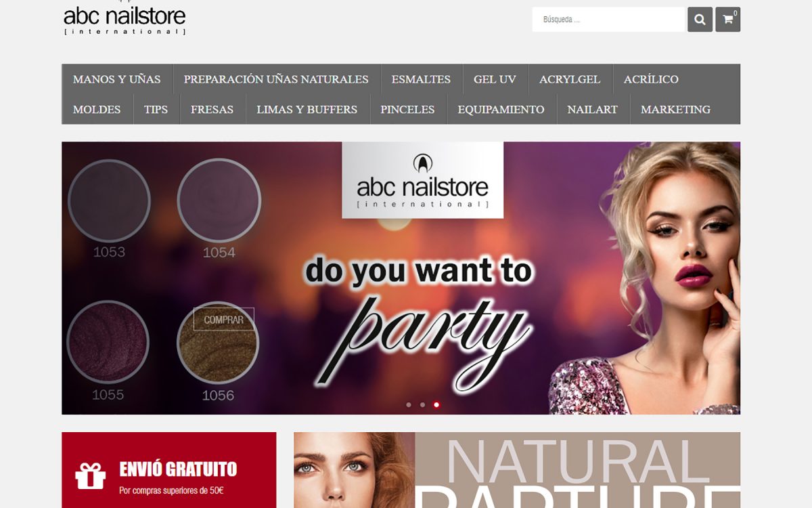Click the abc nailstore logo inside banner
Screen dimensions: 812x508
coord(422,180)
